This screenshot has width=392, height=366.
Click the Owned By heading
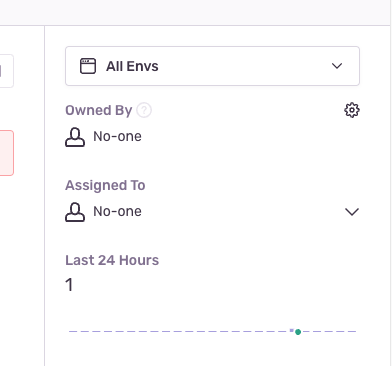pos(99,110)
